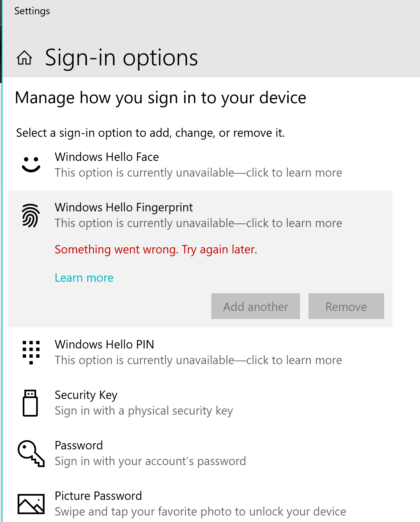Click the Windows Hello PIN keypad icon

pyautogui.click(x=31, y=352)
